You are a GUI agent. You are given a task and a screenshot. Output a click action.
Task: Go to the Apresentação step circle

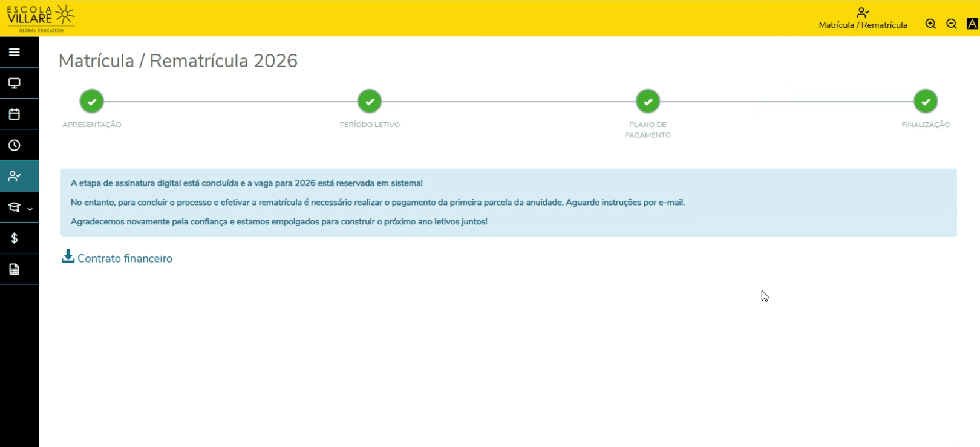pyautogui.click(x=91, y=102)
